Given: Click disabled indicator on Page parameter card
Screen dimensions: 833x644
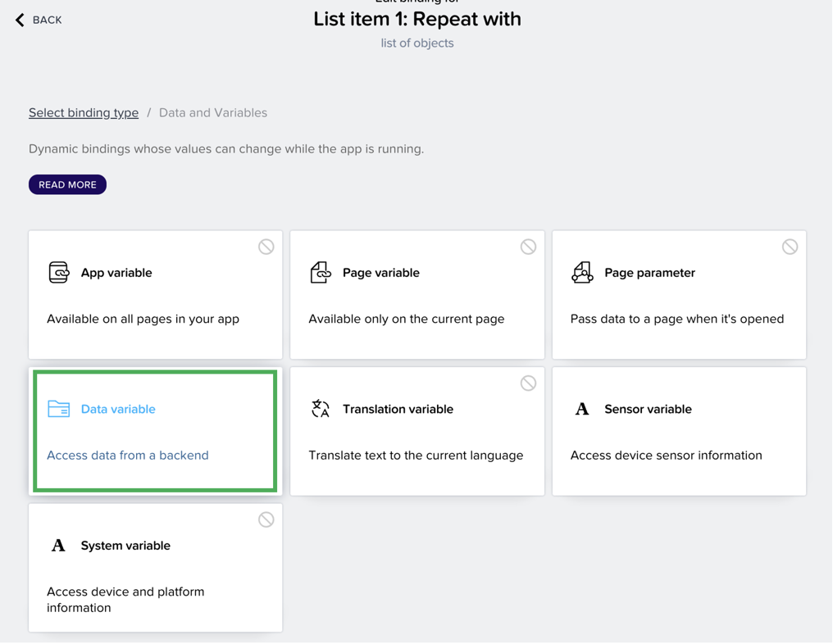Looking at the screenshot, I should 790,247.
